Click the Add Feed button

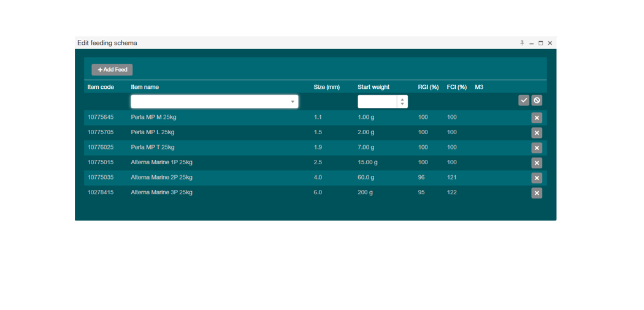112,70
